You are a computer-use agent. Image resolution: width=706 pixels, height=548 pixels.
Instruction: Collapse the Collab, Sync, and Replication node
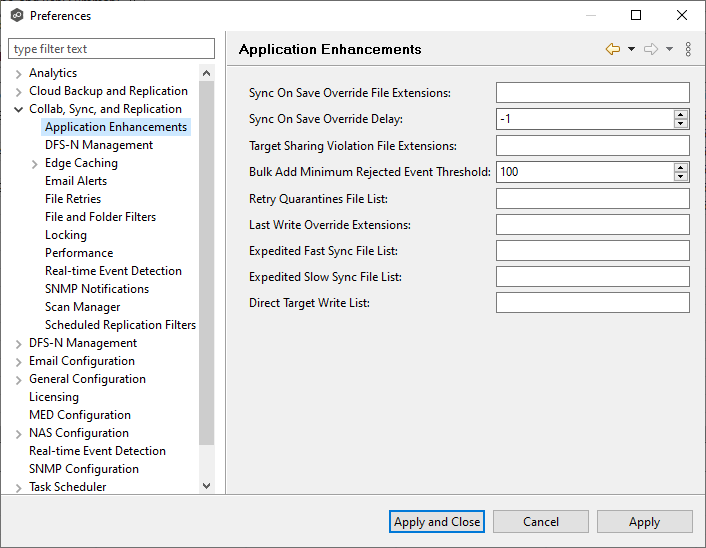point(19,109)
